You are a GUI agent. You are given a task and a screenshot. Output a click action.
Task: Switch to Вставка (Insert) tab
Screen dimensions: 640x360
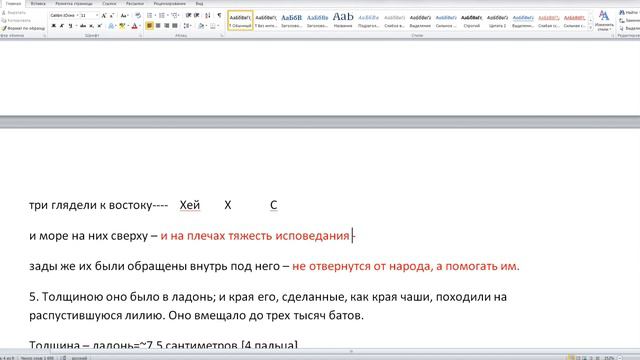point(38,4)
